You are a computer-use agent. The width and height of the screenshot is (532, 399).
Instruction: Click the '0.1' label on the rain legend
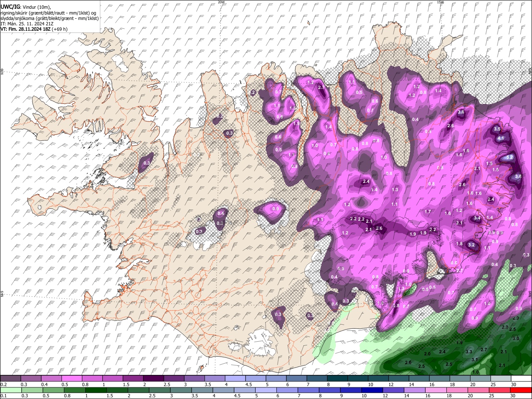[3, 396]
